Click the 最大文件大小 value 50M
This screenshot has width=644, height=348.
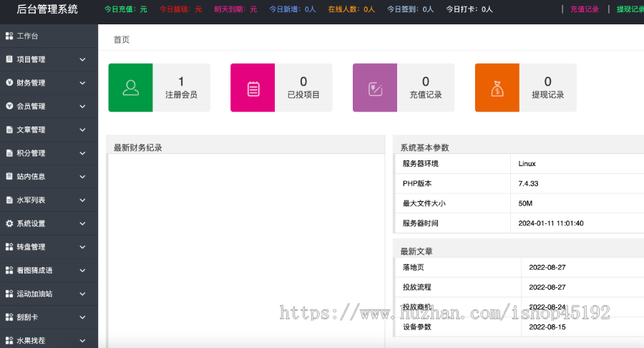525,203
